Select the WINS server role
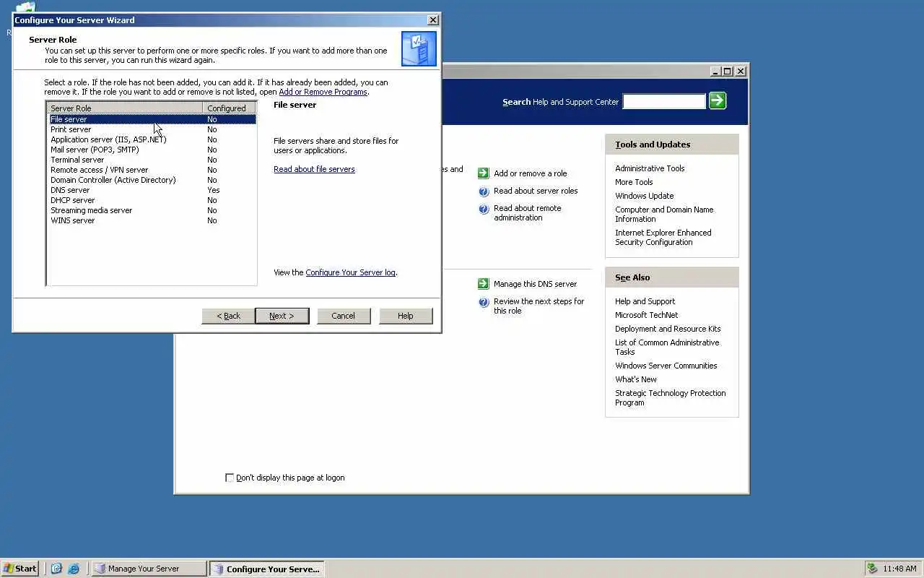The image size is (924, 578). pos(152,220)
